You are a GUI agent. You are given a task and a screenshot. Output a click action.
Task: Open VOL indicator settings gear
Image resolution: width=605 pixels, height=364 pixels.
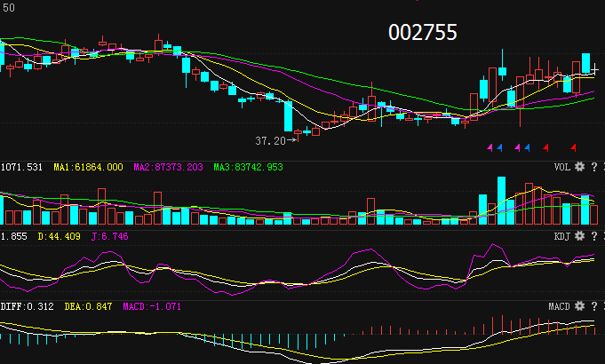[x=579, y=167]
